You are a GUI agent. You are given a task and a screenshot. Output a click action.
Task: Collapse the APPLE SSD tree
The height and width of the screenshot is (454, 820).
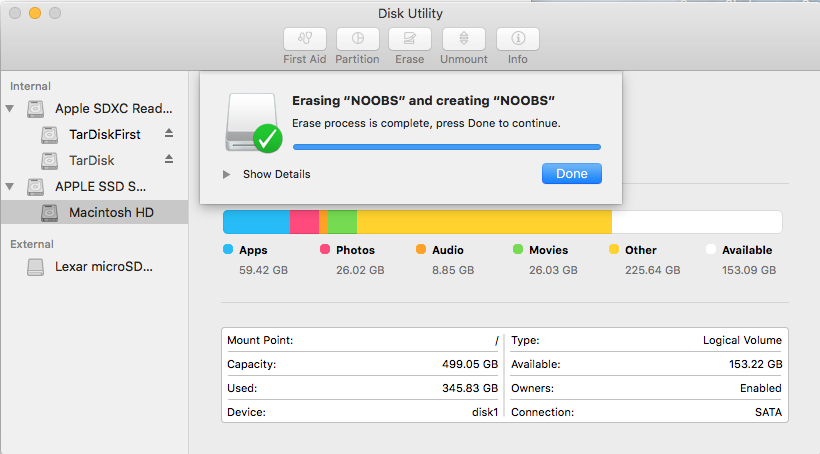tap(10, 187)
